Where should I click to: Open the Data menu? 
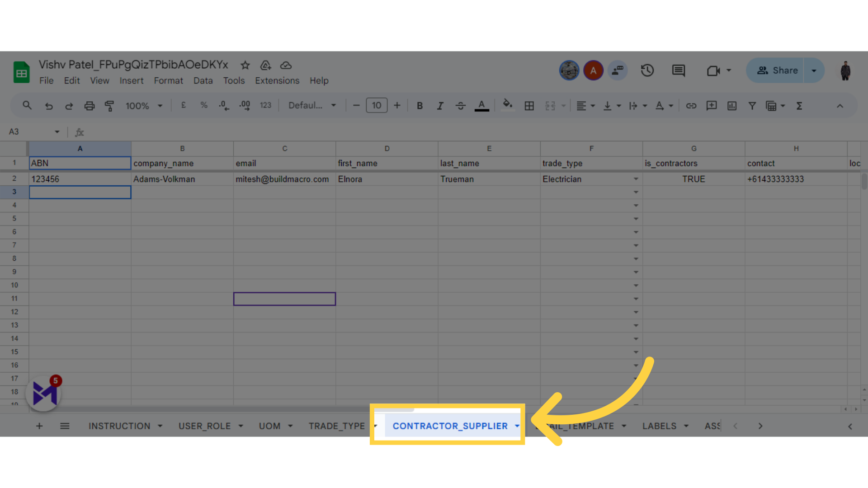(x=203, y=80)
